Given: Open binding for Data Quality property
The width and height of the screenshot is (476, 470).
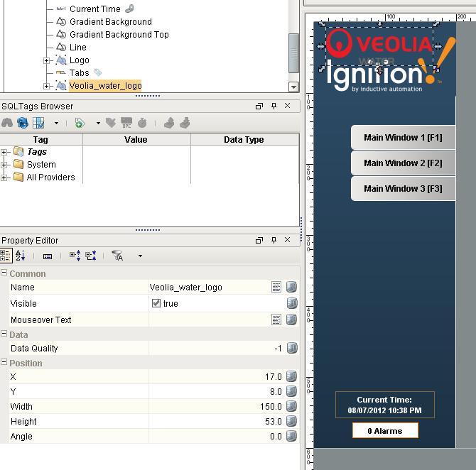Looking at the screenshot, I should tap(292, 348).
